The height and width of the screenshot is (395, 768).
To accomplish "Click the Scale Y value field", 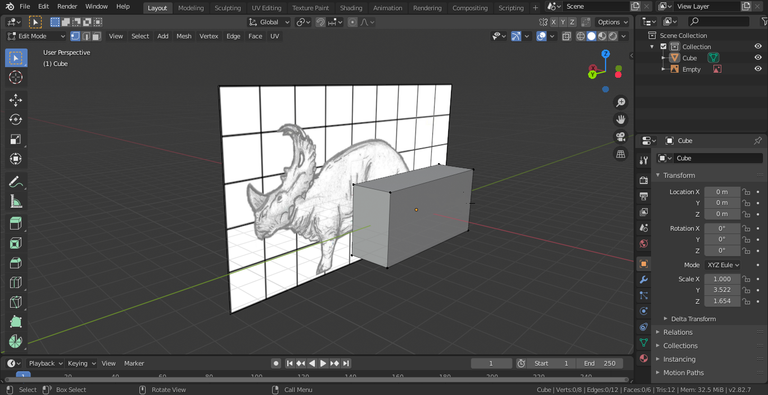I will [x=722, y=290].
